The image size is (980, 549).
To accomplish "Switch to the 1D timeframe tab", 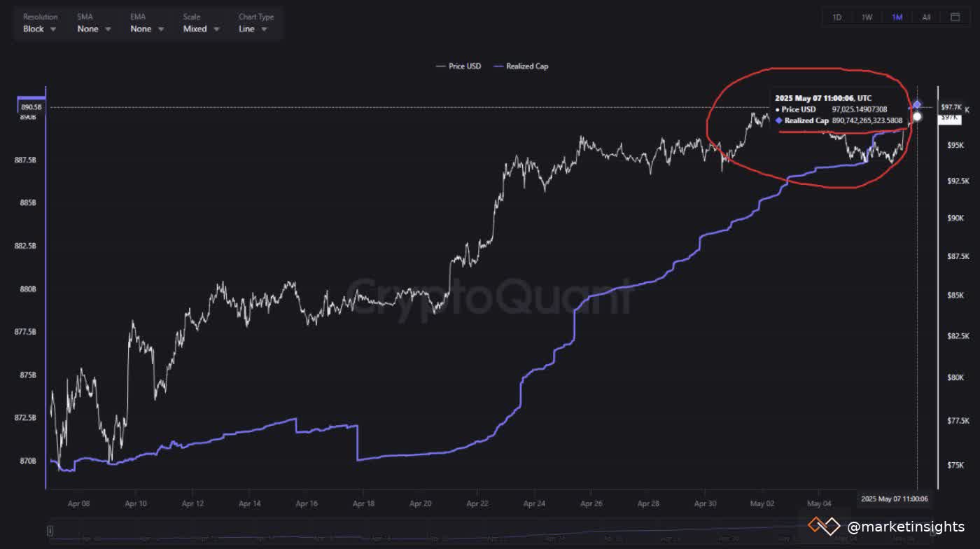I will [x=837, y=17].
